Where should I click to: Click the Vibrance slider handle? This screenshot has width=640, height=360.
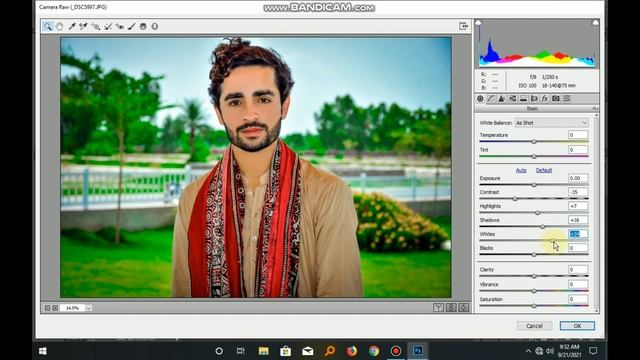click(x=534, y=291)
